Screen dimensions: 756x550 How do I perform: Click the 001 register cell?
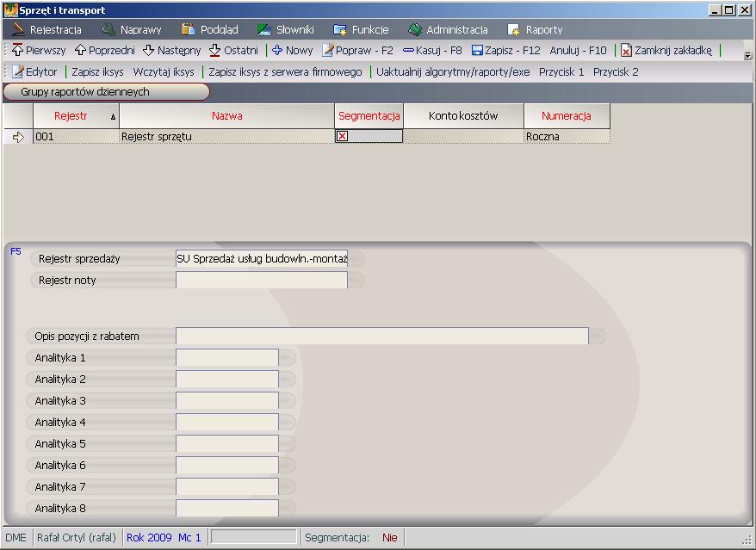(76, 137)
